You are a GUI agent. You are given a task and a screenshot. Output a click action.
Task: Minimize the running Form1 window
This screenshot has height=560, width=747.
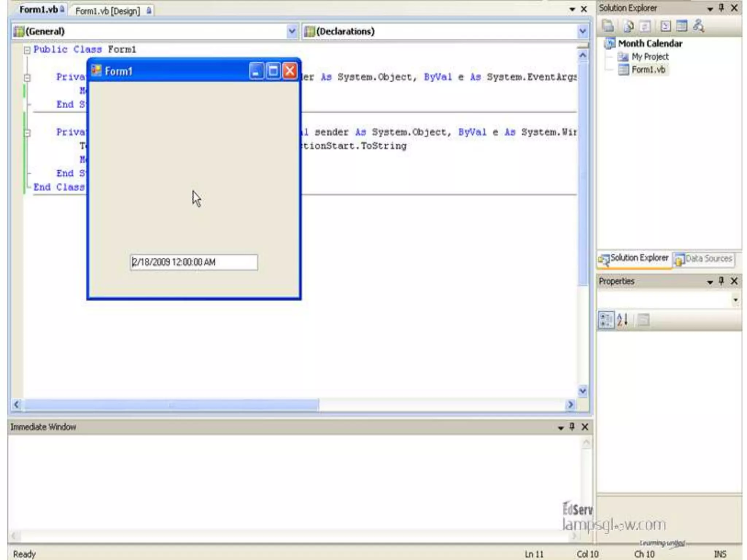(x=256, y=71)
